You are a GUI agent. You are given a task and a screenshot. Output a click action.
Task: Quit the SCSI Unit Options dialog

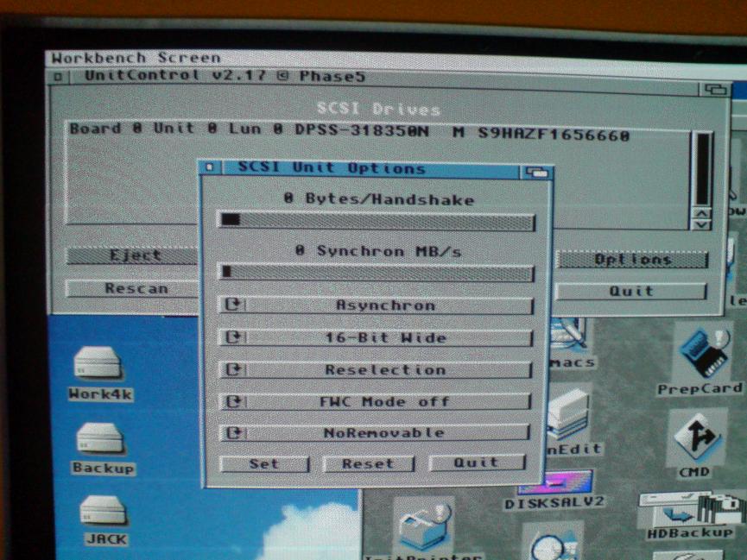(477, 462)
